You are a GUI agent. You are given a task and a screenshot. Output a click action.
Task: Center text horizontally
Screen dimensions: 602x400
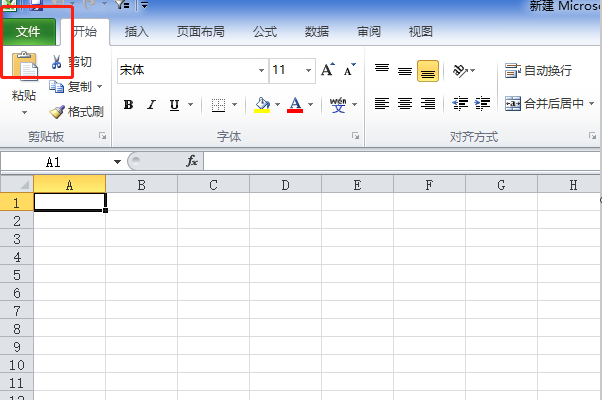coord(405,104)
